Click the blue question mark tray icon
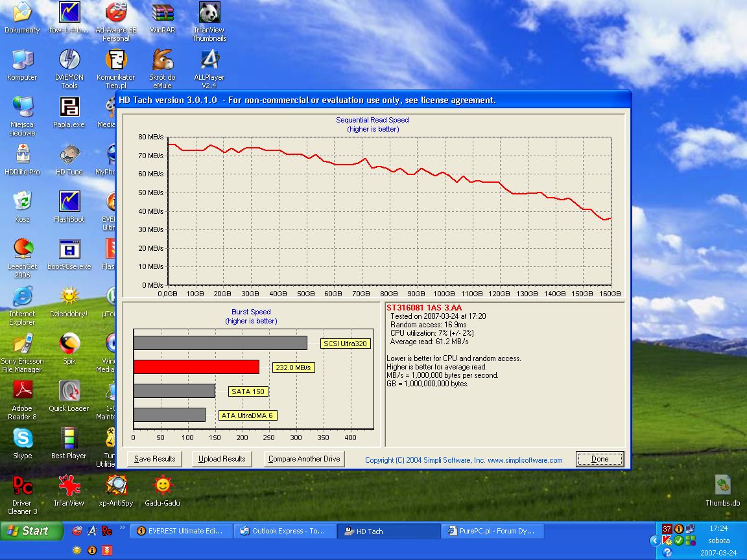 (x=667, y=552)
